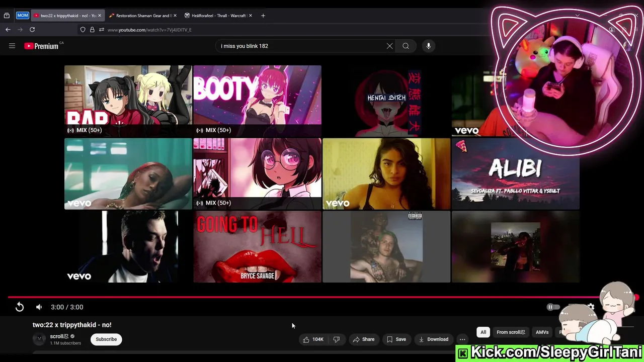Save the video to a playlist

(396, 339)
